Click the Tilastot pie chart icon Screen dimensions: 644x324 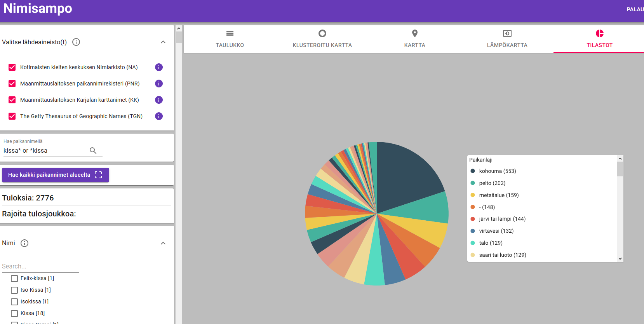599,34
